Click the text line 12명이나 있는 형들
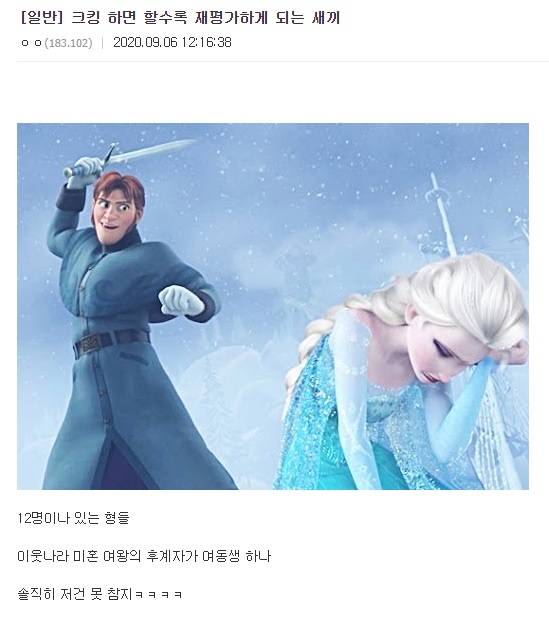Image resolution: width=549 pixels, height=621 pixels. click(x=73, y=518)
